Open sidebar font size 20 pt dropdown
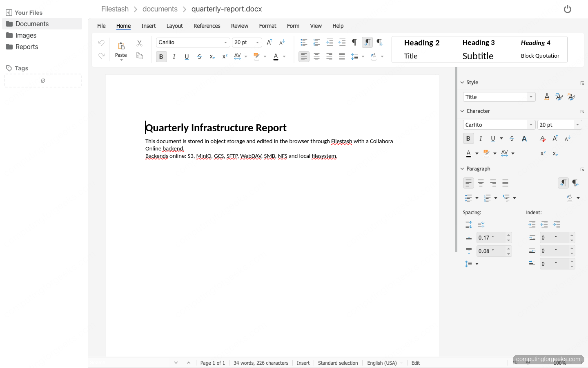The image size is (588, 368). click(x=577, y=125)
